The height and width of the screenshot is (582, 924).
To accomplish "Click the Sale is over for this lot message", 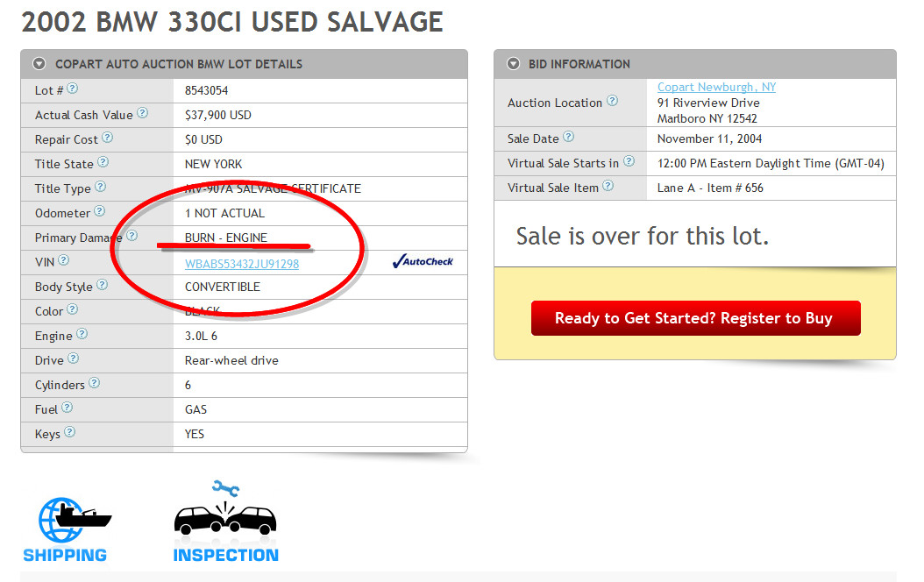I will coord(643,236).
